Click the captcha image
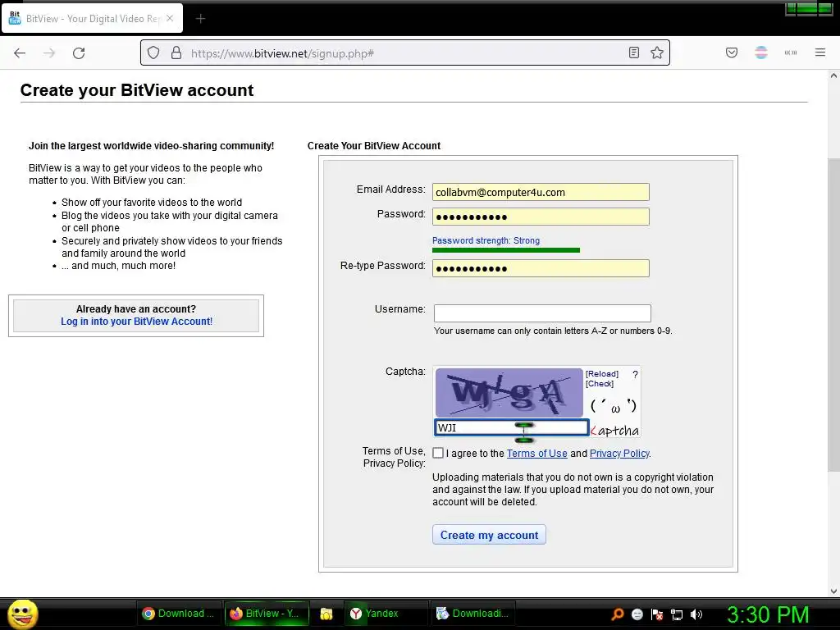This screenshot has width=840, height=630. point(509,393)
